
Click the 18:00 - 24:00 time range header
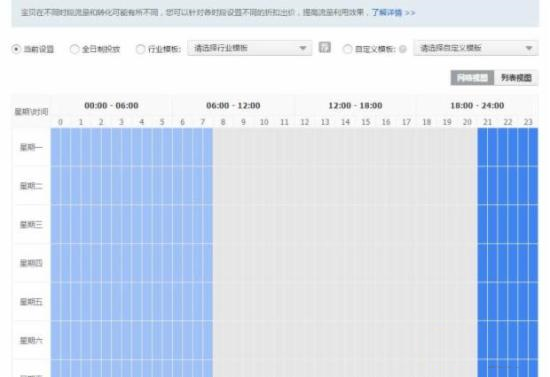point(477,106)
